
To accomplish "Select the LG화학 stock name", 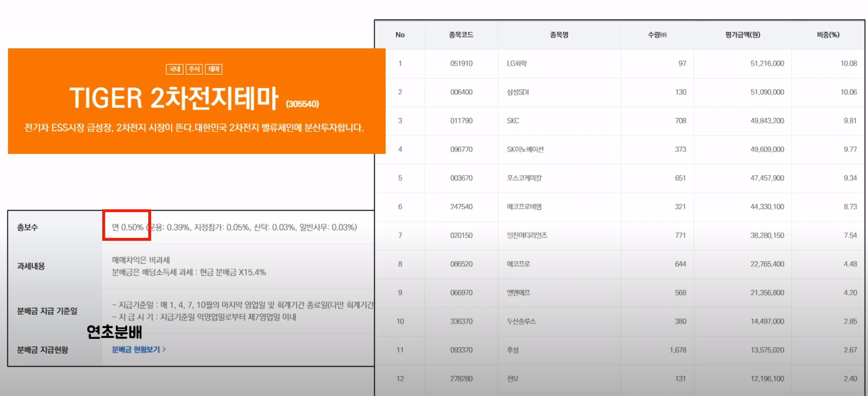I will click(x=517, y=63).
